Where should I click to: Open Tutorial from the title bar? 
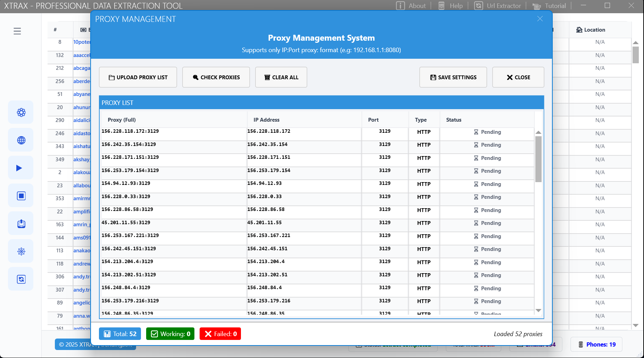(x=550, y=6)
